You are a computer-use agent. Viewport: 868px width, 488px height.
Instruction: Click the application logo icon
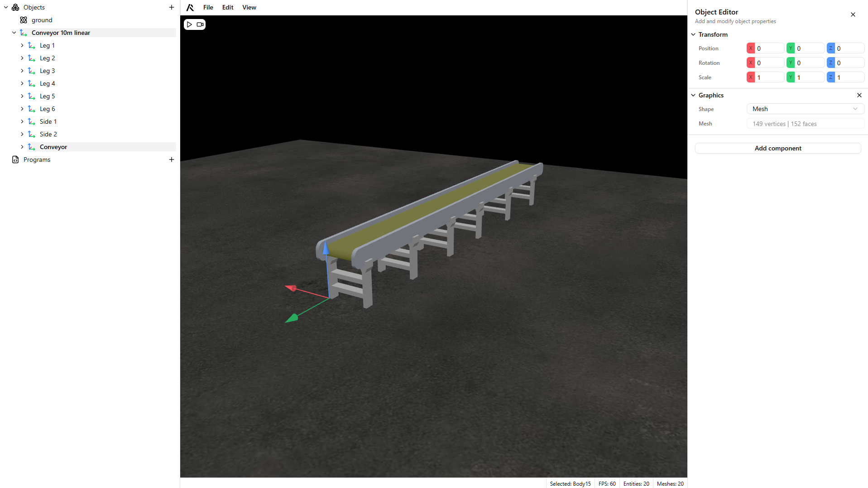[190, 7]
